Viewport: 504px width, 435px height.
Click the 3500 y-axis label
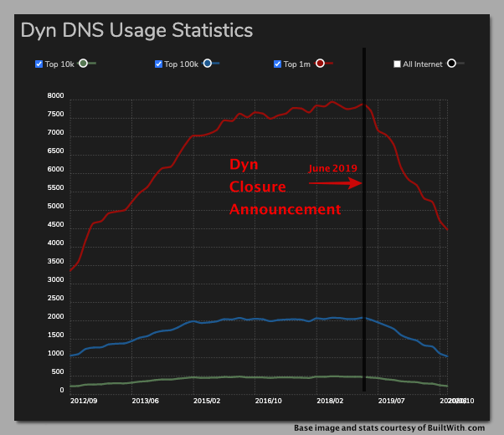coord(55,261)
